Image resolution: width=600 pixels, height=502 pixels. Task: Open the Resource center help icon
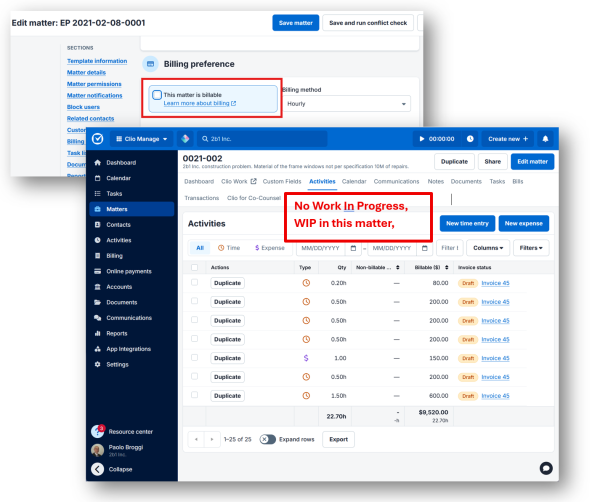[98, 431]
